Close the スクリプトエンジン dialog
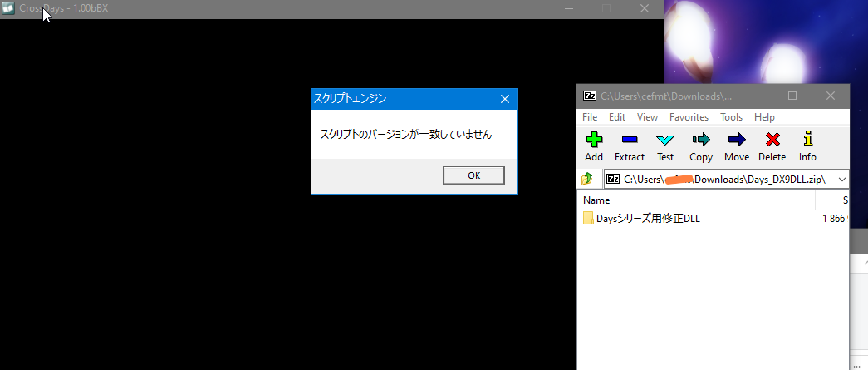Viewport: 868px width, 370px height. pyautogui.click(x=505, y=99)
